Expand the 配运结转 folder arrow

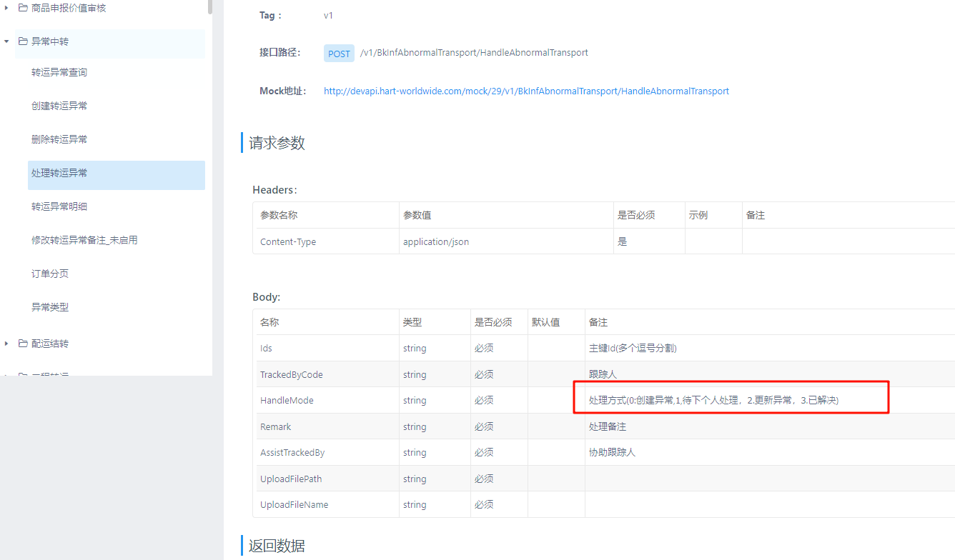6,344
